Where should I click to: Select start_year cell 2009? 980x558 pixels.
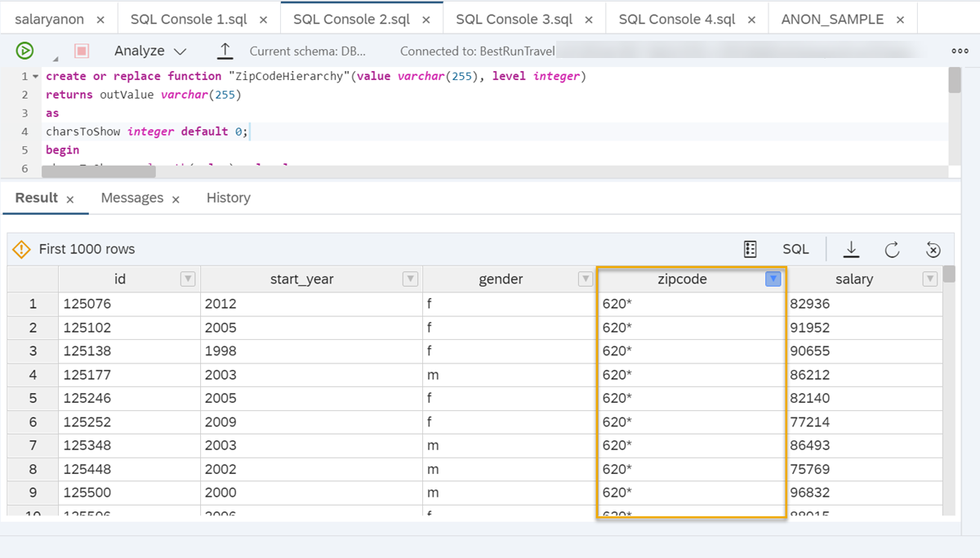tap(311, 422)
